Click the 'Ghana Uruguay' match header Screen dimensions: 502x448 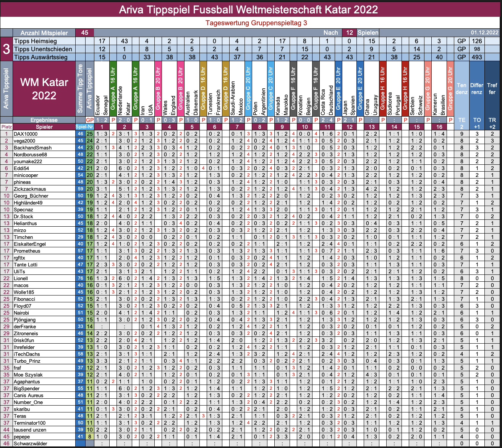372,89
